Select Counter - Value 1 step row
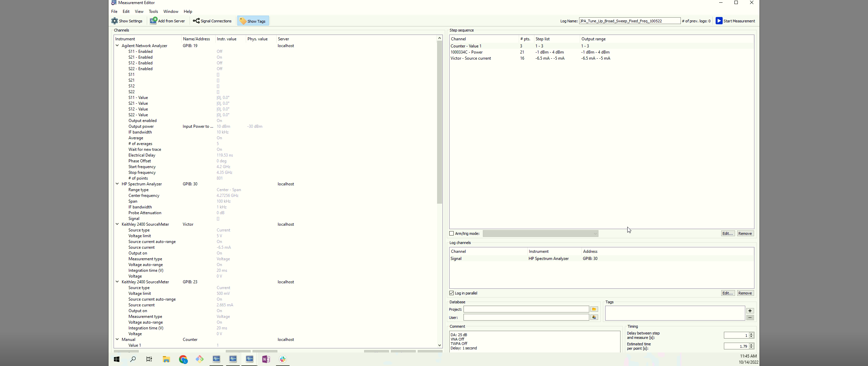Image resolution: width=868 pixels, height=366 pixels. (601, 46)
